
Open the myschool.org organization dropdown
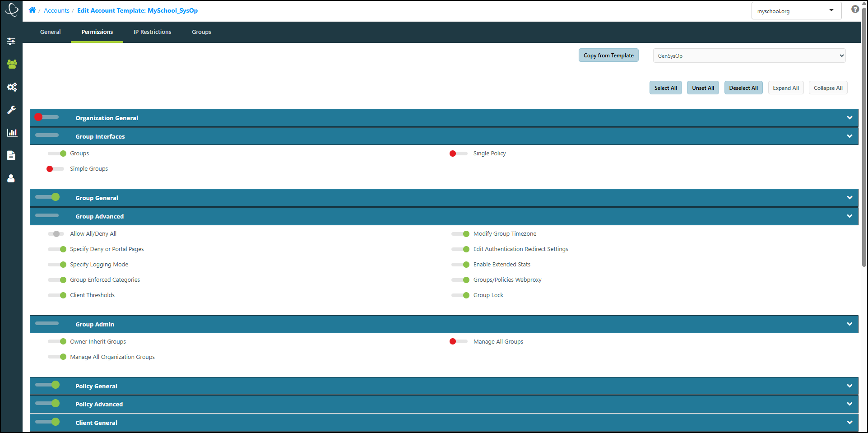[796, 11]
